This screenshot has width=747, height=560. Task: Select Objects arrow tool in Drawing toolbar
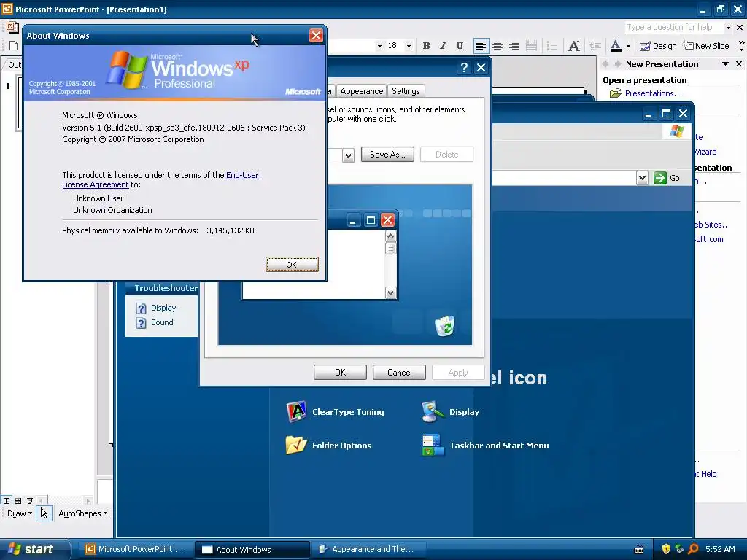point(44,513)
